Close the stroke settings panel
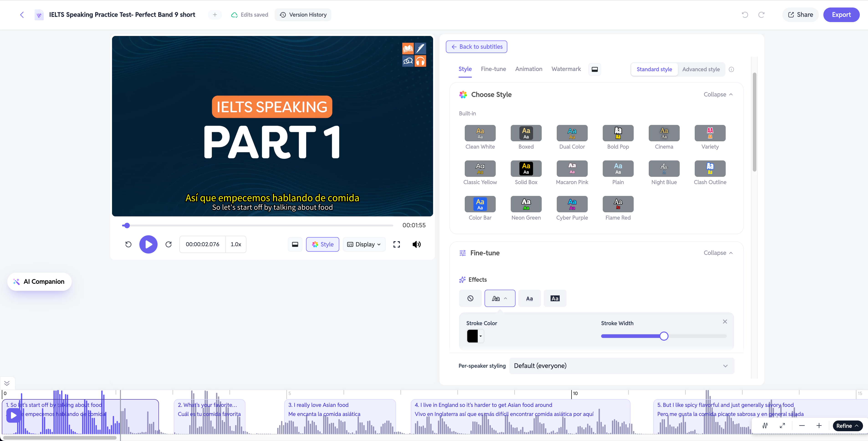 click(725, 322)
